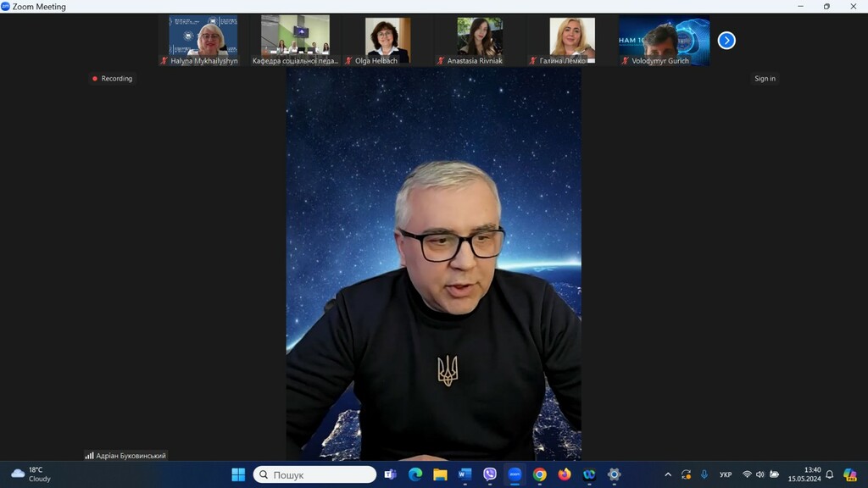Launch Microsoft Edge from the taskbar
Viewport: 868px width, 488px height.
point(415,474)
